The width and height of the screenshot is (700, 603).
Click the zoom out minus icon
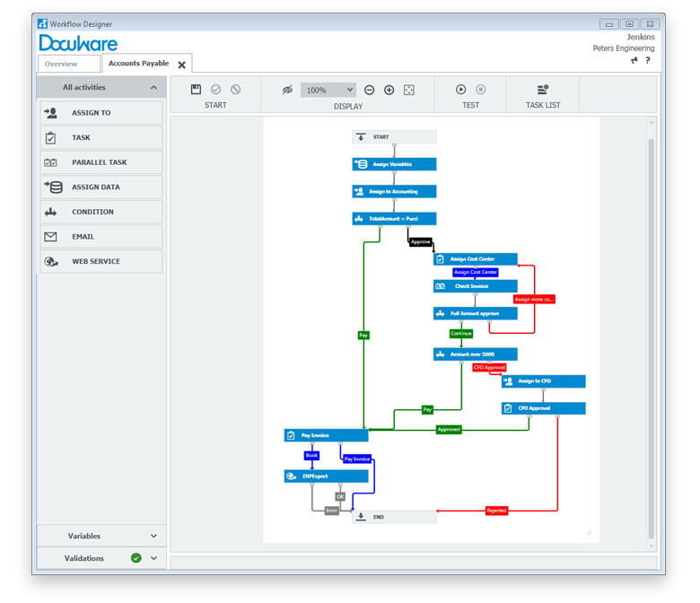tap(370, 90)
